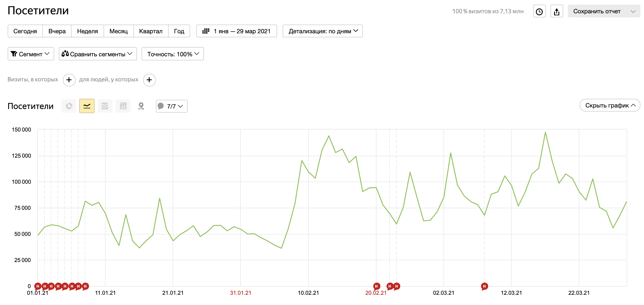Expand the Сравнить сегменты dropdown
Screen dimensions: 644x305
[x=98, y=54]
